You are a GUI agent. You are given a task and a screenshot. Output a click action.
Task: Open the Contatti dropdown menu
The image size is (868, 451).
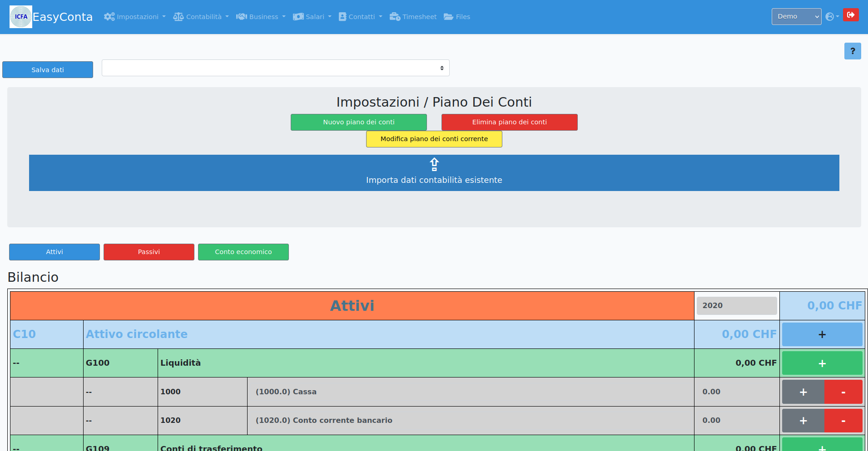click(x=361, y=17)
